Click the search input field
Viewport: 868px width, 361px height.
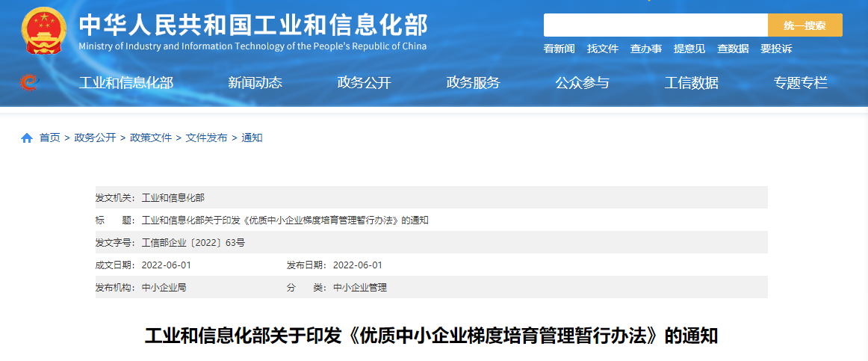coord(655,25)
